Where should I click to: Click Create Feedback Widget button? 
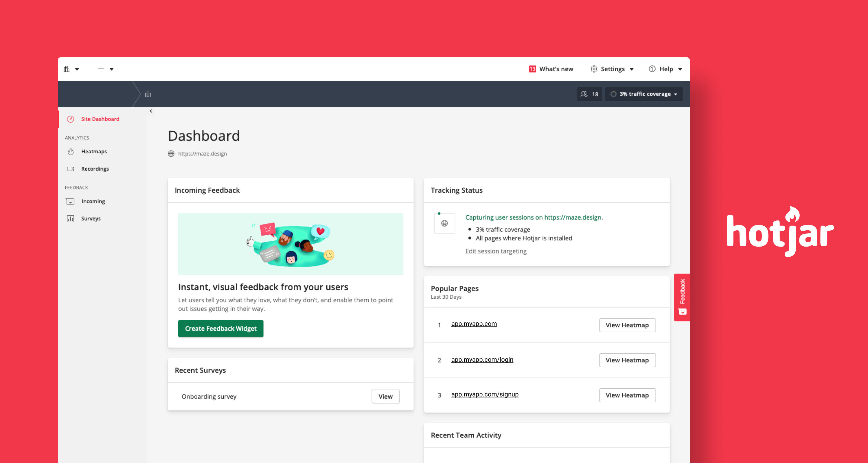(221, 328)
